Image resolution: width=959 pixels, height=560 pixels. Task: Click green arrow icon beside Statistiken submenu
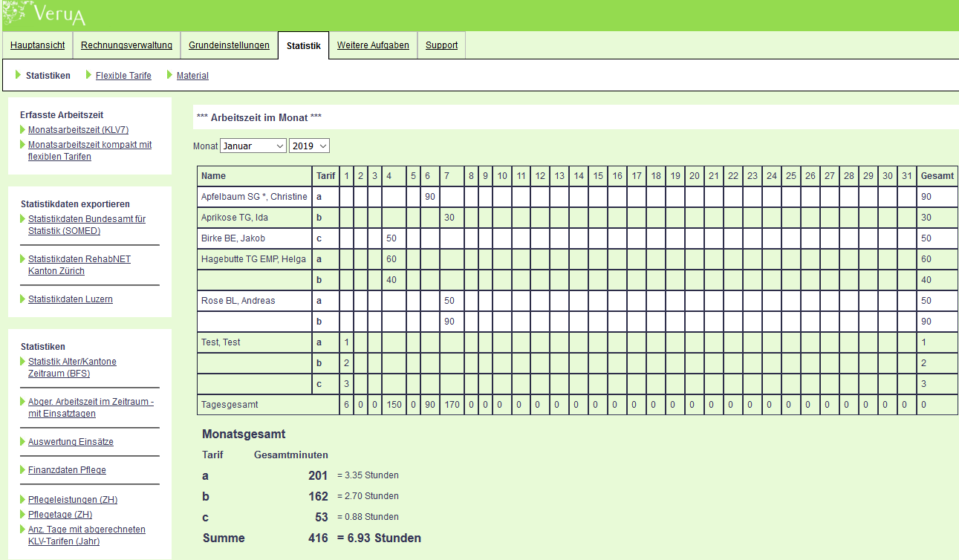click(x=18, y=75)
